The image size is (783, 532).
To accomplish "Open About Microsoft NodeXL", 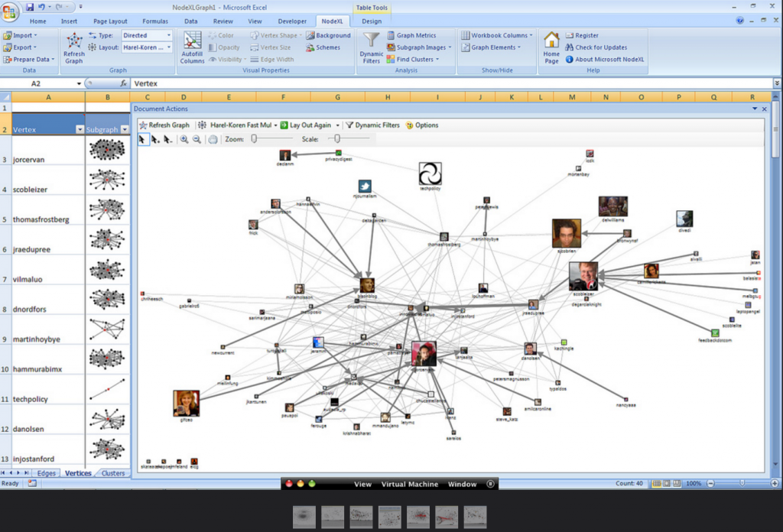I will coord(605,60).
